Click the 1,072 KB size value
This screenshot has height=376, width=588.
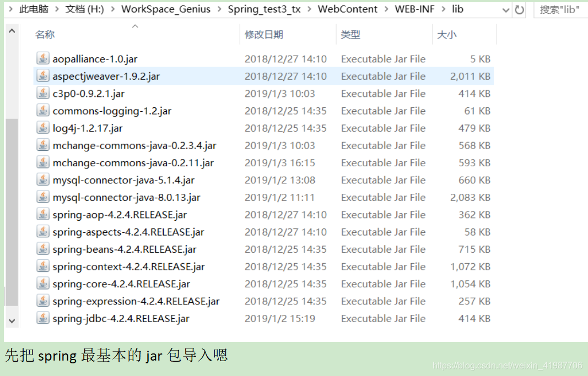click(x=470, y=266)
